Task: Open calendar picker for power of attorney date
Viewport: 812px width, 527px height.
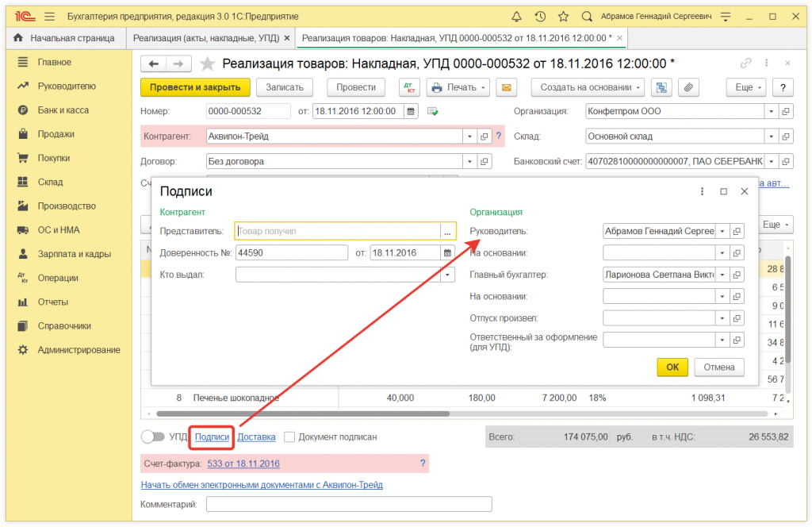Action: coord(447,252)
